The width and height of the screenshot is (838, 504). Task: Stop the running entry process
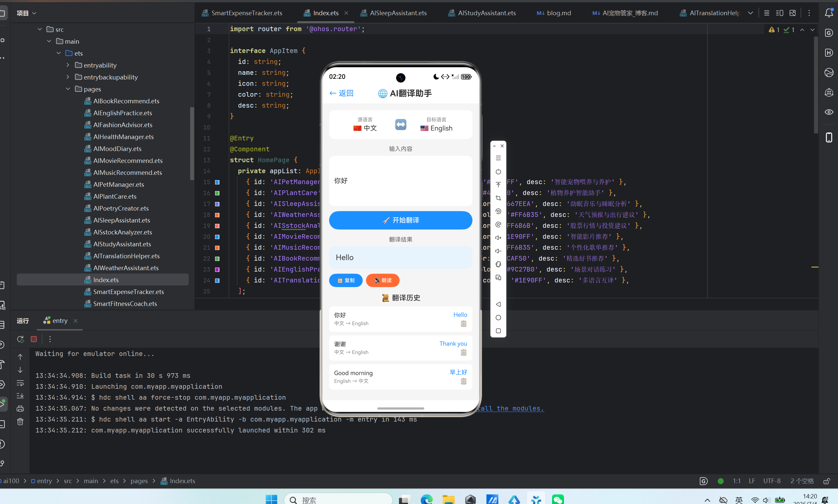click(34, 339)
